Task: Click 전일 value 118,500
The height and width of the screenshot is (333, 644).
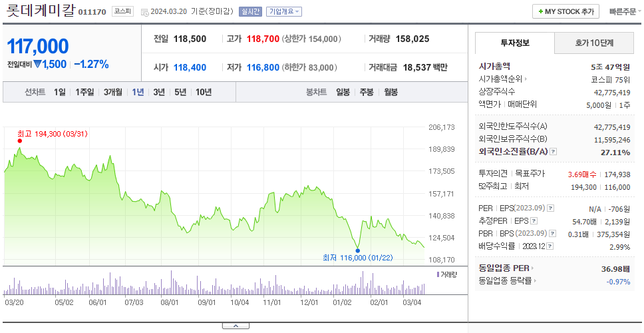Action: [x=190, y=39]
